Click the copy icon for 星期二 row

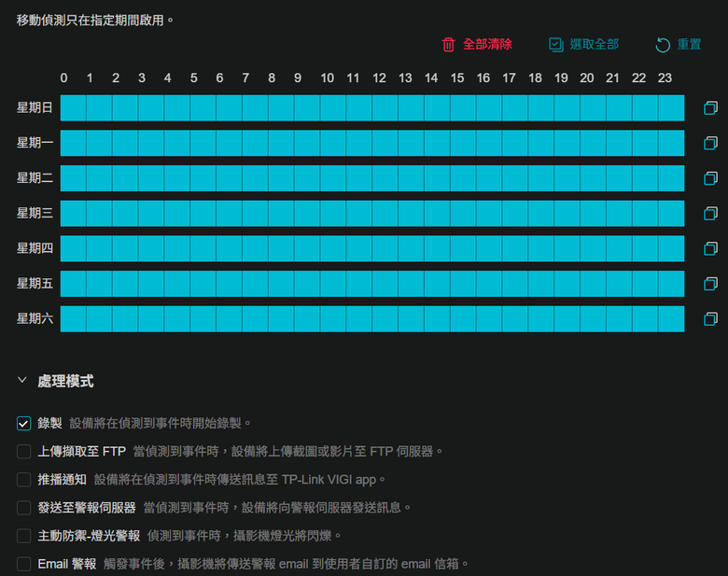[710, 178]
